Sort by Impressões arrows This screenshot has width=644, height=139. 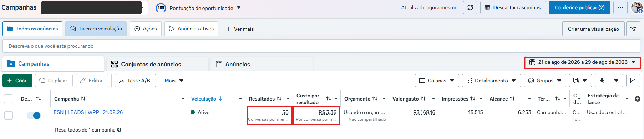(x=472, y=98)
